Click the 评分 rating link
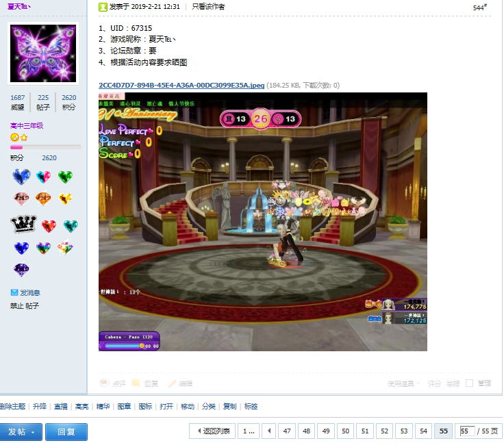Image resolution: width=504 pixels, height=443 pixels. (x=434, y=383)
